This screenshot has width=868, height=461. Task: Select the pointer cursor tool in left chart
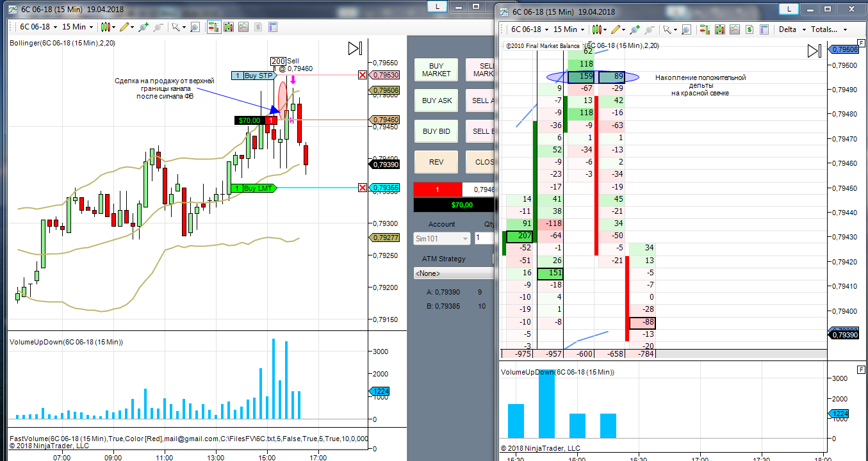pyautogui.click(x=177, y=27)
